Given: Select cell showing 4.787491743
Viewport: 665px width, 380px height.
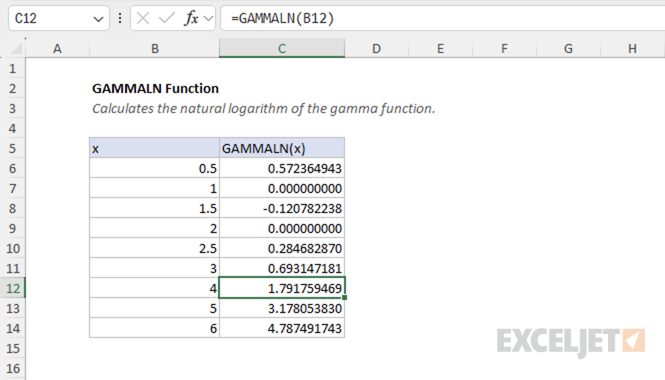Looking at the screenshot, I should pos(282,328).
